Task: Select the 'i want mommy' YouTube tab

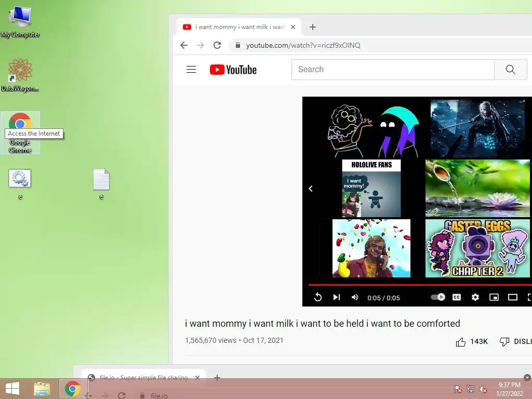Action: pyautogui.click(x=239, y=27)
